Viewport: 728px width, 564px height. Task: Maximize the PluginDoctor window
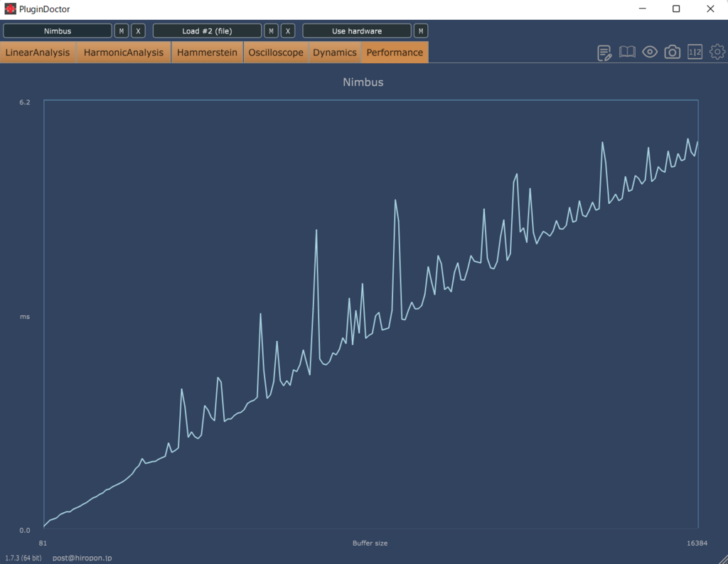click(x=676, y=9)
